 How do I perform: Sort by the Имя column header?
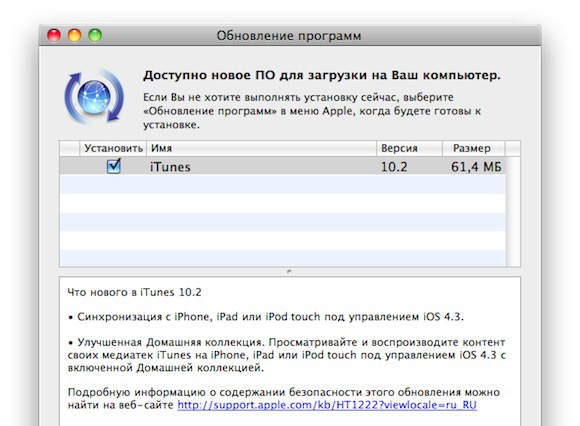tap(262, 148)
